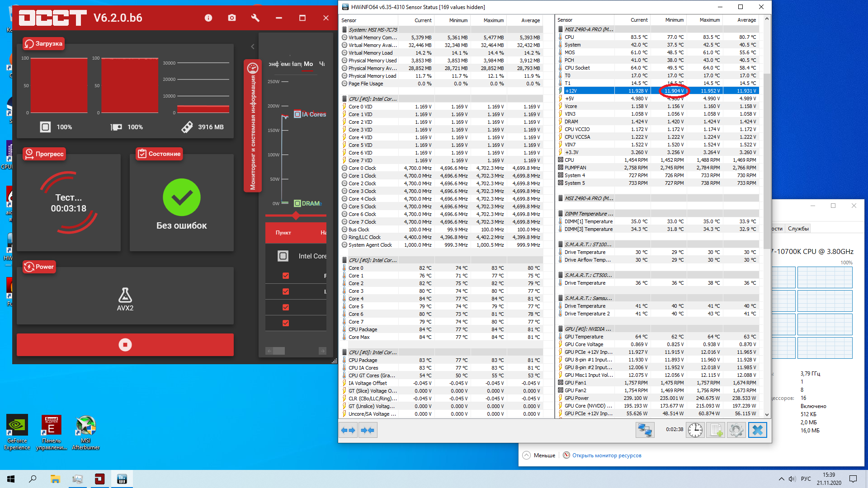Click HWiNFO log file icon
The height and width of the screenshot is (488, 868).
click(716, 430)
